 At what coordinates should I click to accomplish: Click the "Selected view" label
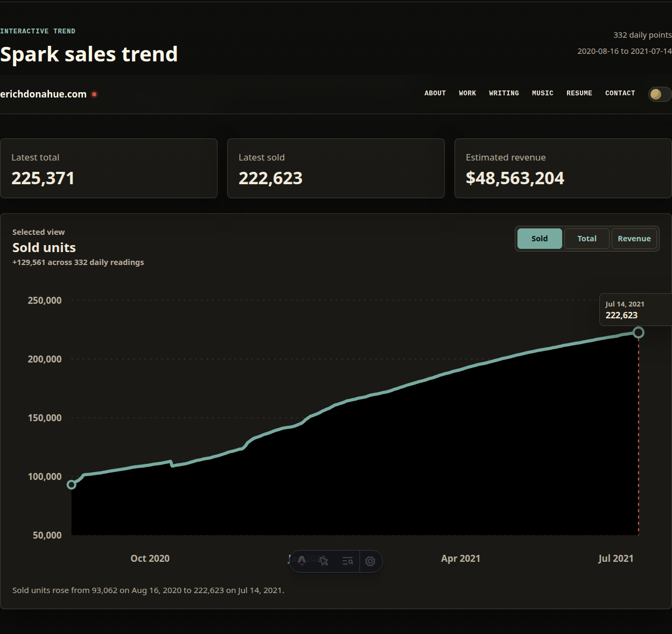pyautogui.click(x=38, y=232)
